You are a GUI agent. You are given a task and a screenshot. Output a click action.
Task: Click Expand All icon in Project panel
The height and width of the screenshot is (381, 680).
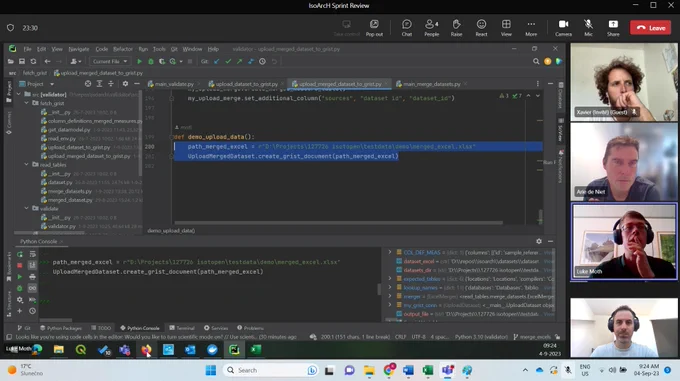point(99,84)
